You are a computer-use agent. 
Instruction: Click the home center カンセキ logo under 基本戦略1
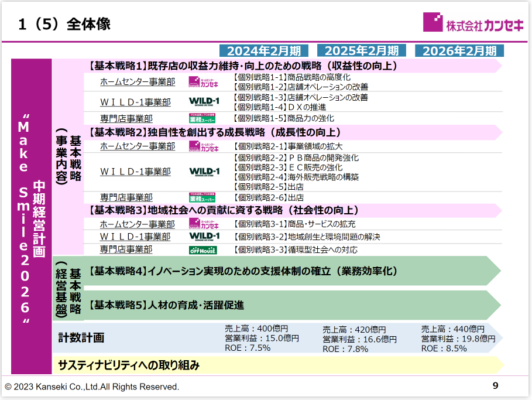pyautogui.click(x=203, y=81)
